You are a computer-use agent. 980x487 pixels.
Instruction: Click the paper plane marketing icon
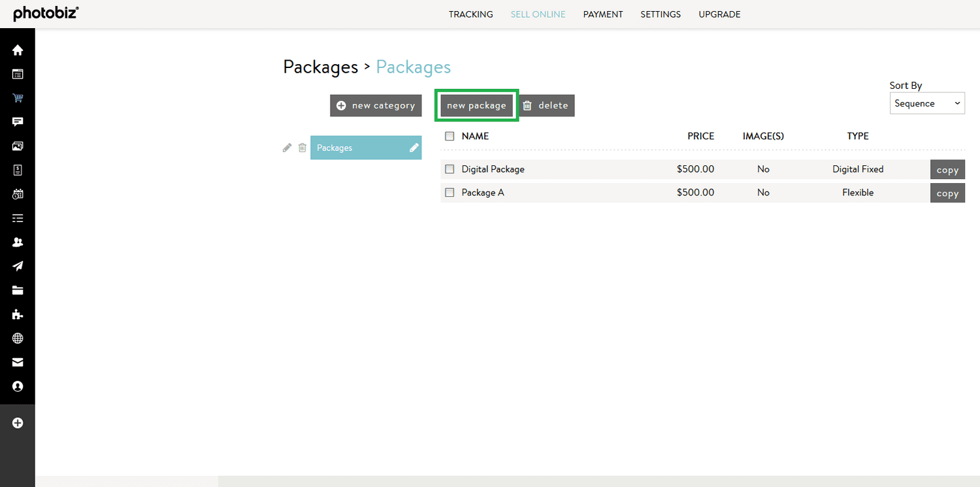point(18,266)
